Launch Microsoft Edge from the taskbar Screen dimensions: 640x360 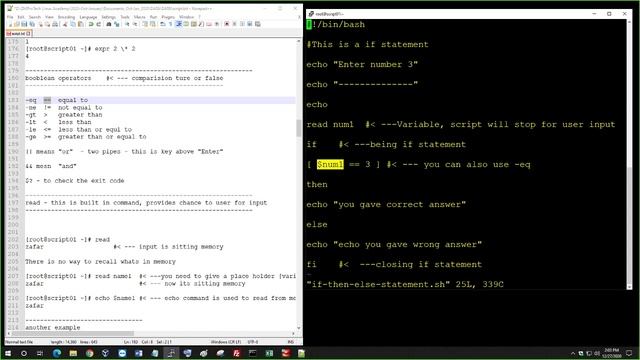(56, 353)
